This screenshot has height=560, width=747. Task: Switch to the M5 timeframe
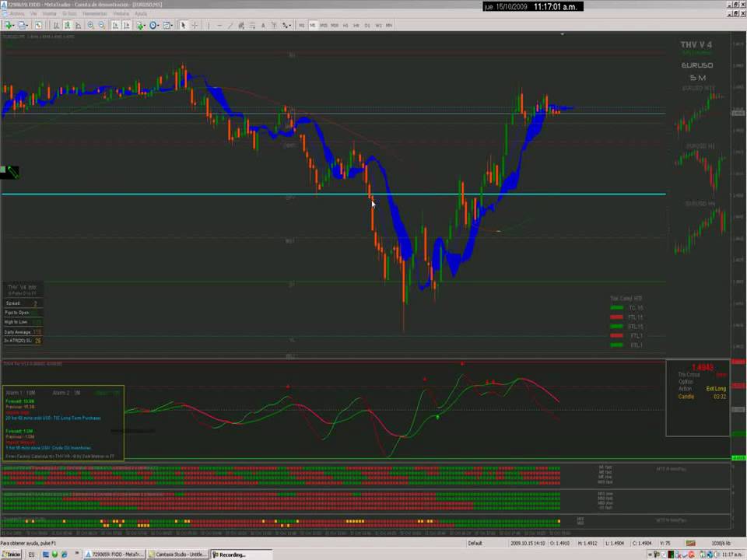pyautogui.click(x=313, y=25)
